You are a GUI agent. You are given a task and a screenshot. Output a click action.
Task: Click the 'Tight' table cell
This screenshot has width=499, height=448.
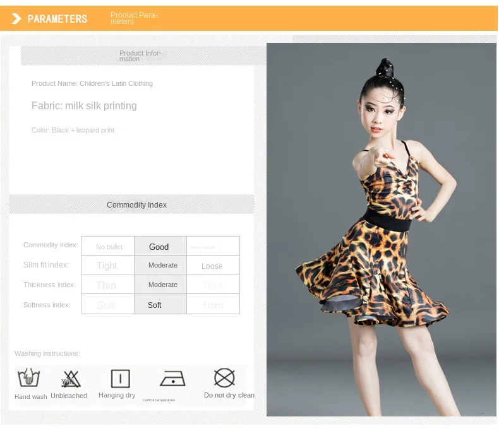point(107,265)
